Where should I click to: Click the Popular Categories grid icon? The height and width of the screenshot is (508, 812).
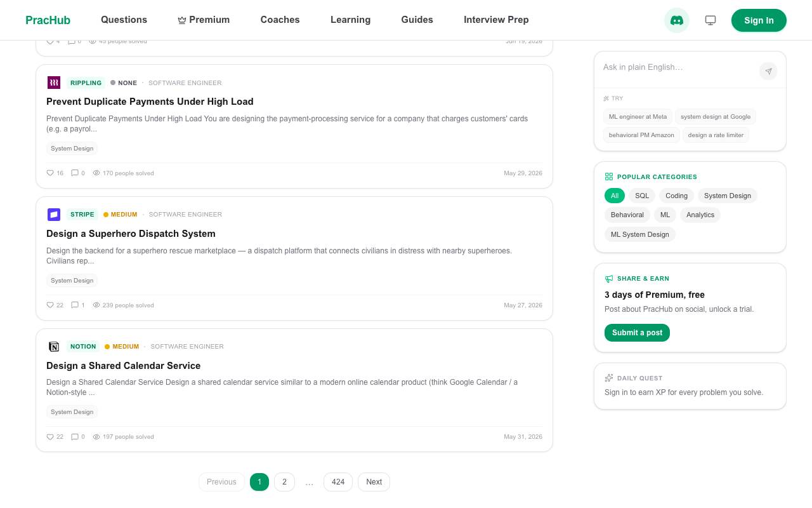tap(609, 177)
